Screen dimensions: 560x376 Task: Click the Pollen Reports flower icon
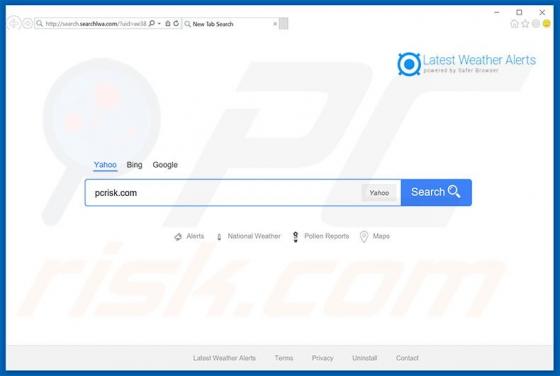[295, 236]
